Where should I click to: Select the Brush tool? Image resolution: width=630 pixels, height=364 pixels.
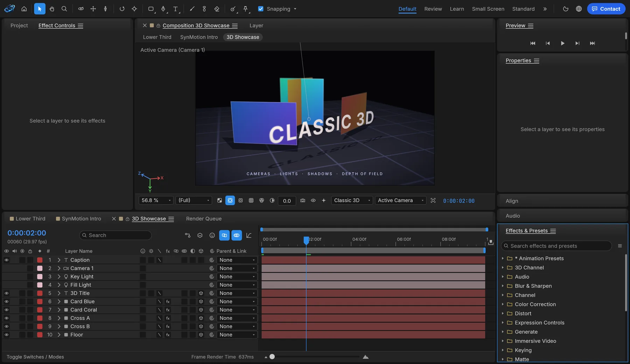(x=192, y=9)
